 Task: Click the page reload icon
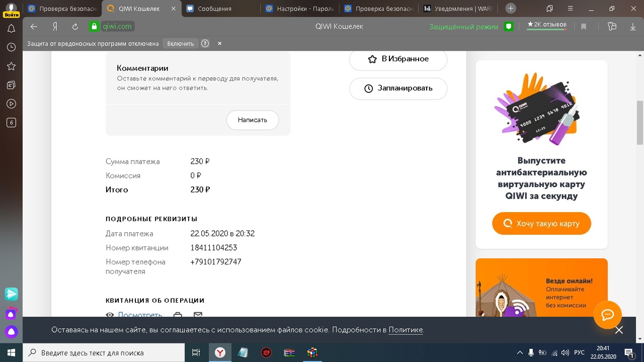[75, 27]
